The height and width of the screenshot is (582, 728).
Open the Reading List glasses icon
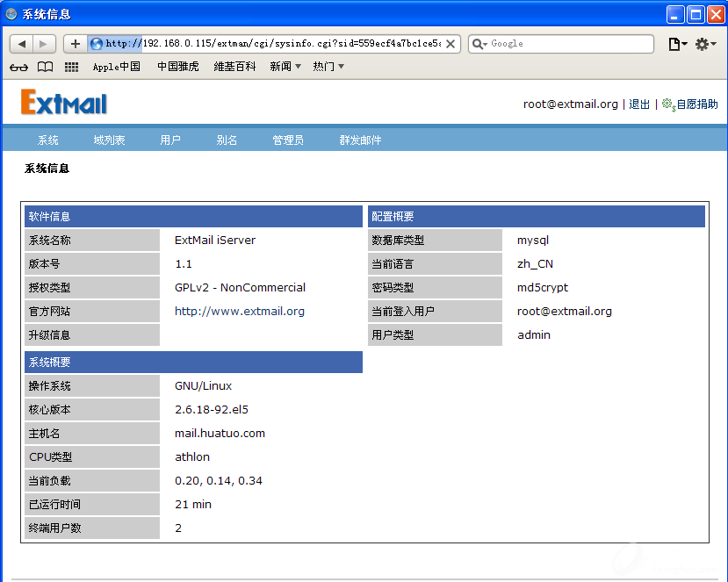pos(19,67)
